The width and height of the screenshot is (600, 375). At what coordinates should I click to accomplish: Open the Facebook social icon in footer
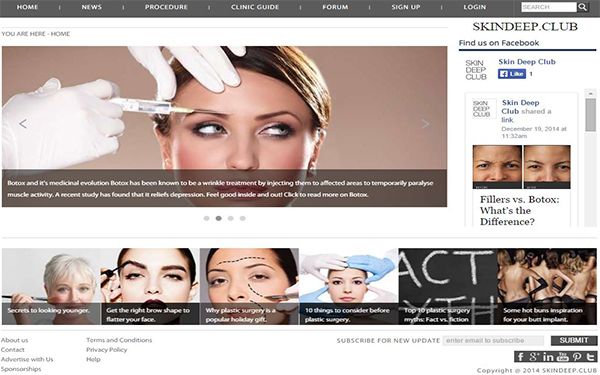coord(520,357)
